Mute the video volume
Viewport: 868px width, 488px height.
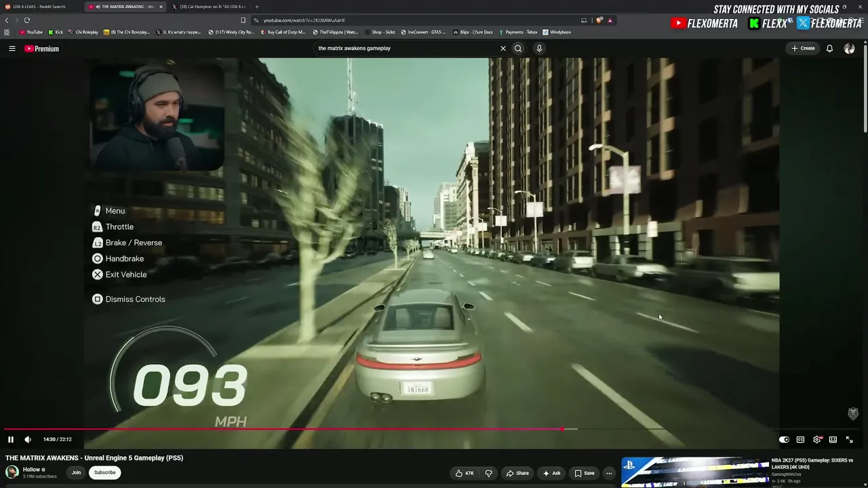click(28, 439)
